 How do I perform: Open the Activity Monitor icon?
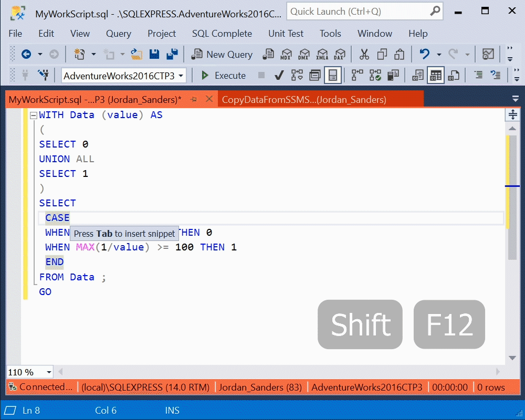488,54
